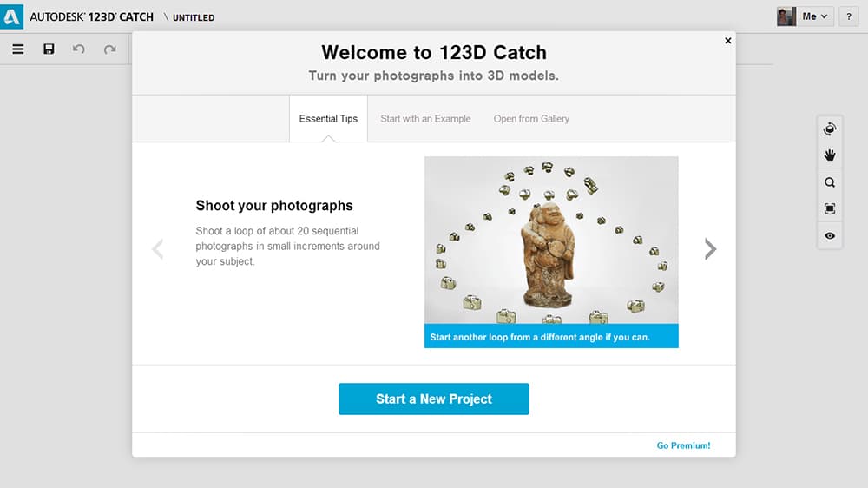Select the Essential Tips tab
Image resolution: width=868 pixels, height=488 pixels.
point(328,119)
